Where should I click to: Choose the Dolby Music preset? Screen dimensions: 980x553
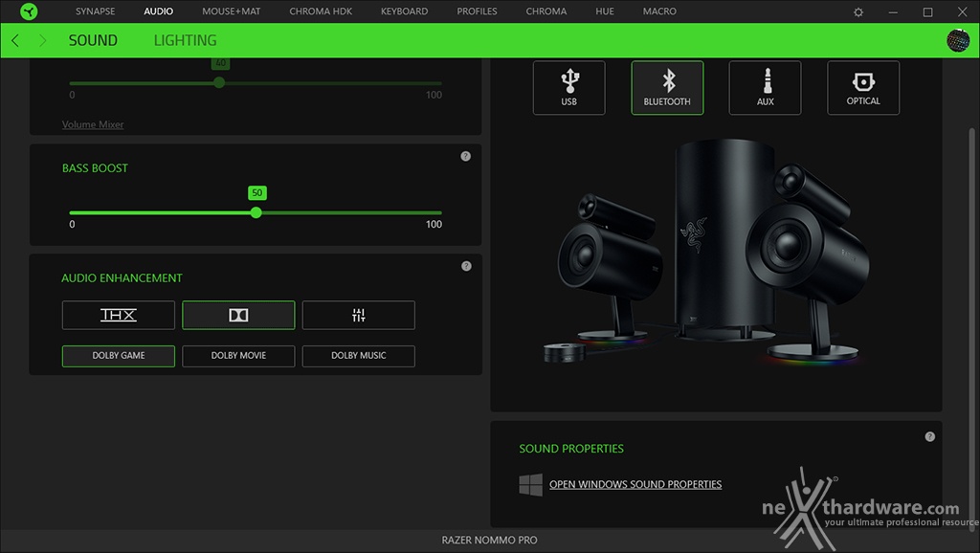tap(358, 356)
